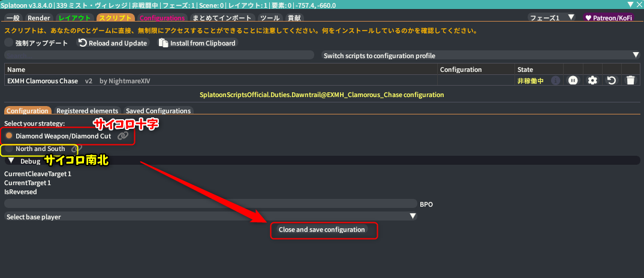
Task: Open the Select base player dropdown
Action: click(210, 216)
